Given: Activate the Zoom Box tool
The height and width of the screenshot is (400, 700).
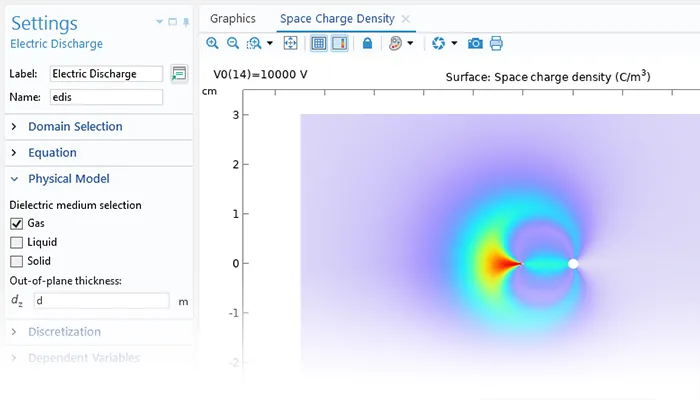Looking at the screenshot, I should click(254, 44).
